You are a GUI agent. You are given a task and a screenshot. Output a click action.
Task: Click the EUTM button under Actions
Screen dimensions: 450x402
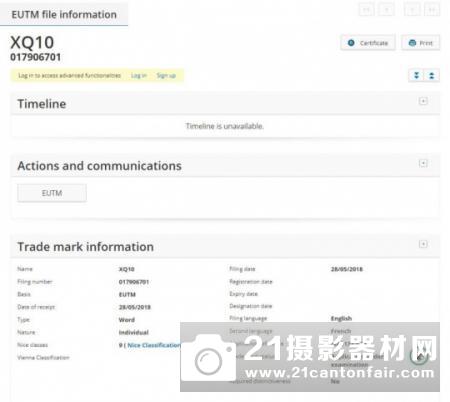52,193
